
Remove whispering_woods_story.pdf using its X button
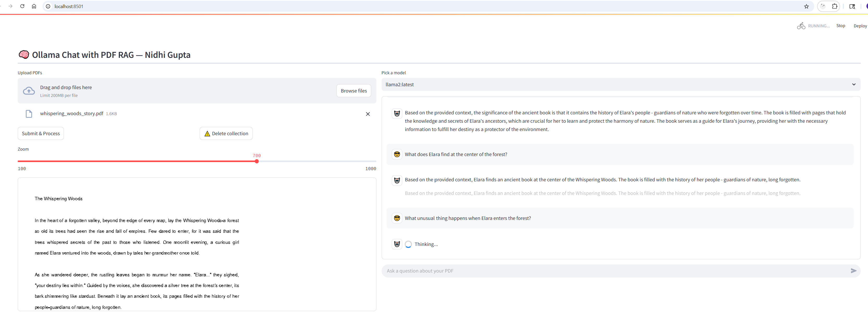tap(368, 114)
